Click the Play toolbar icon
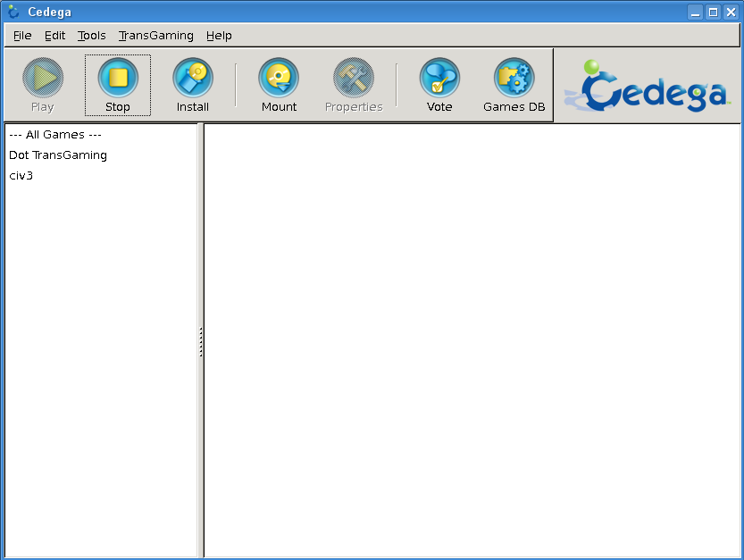 click(43, 78)
